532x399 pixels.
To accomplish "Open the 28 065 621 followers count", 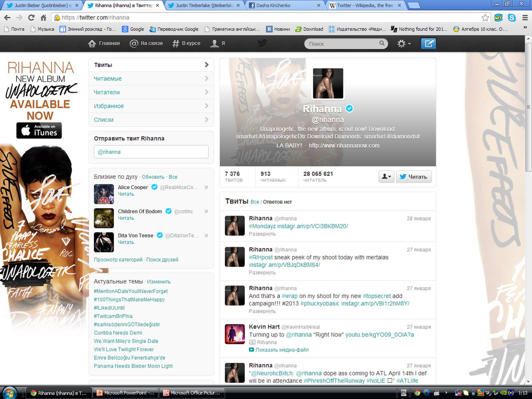I will [x=318, y=177].
